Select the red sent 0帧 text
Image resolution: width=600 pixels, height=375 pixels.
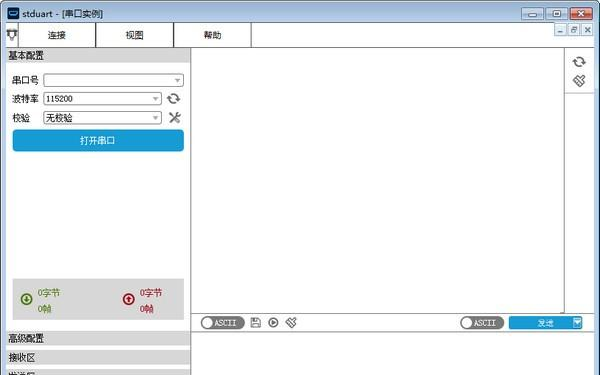(x=147, y=309)
